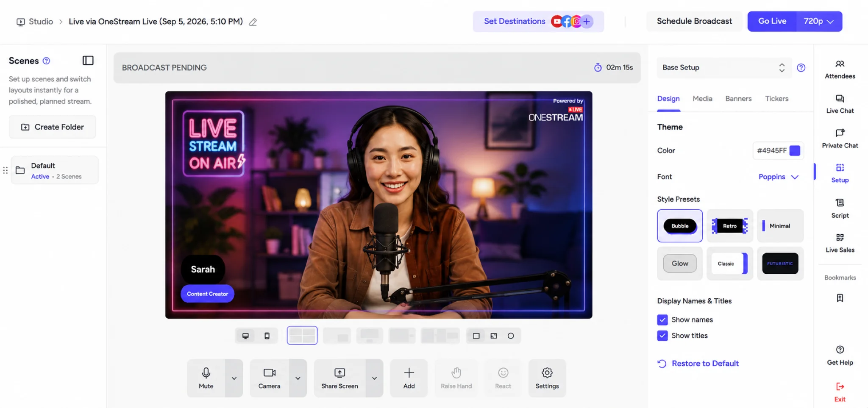
Task: Uncheck the Show titles checkbox
Action: 662,336
